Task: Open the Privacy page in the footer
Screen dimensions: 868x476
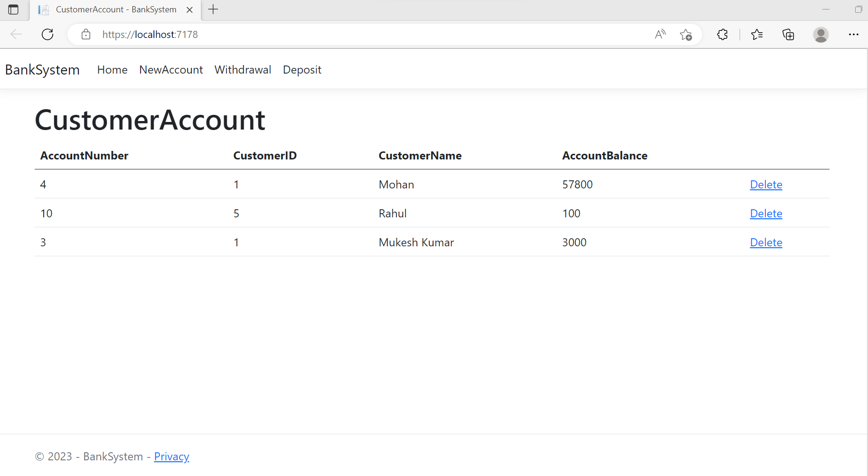Action: (x=171, y=456)
